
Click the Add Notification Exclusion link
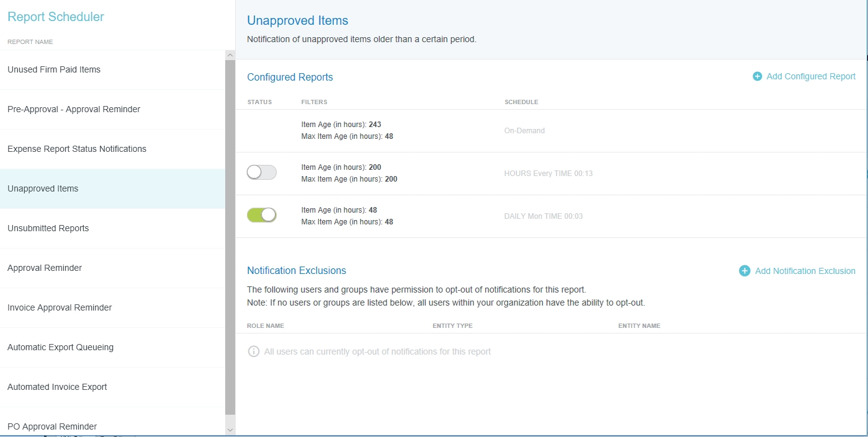tap(805, 271)
